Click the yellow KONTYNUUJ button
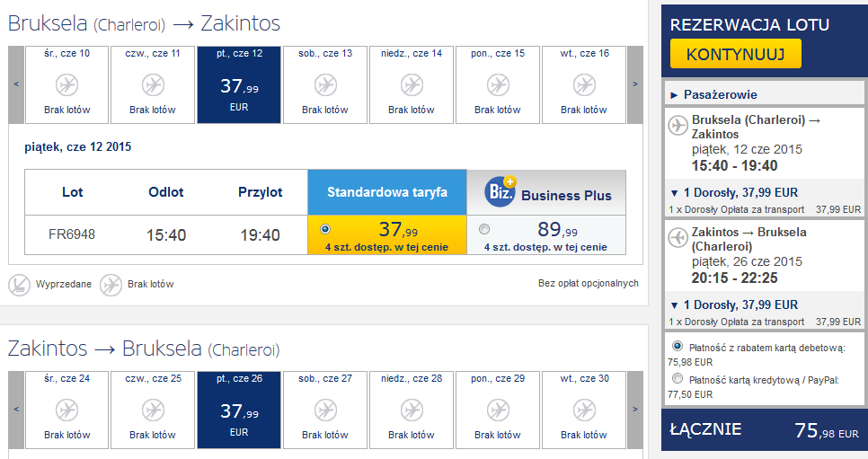 point(736,54)
